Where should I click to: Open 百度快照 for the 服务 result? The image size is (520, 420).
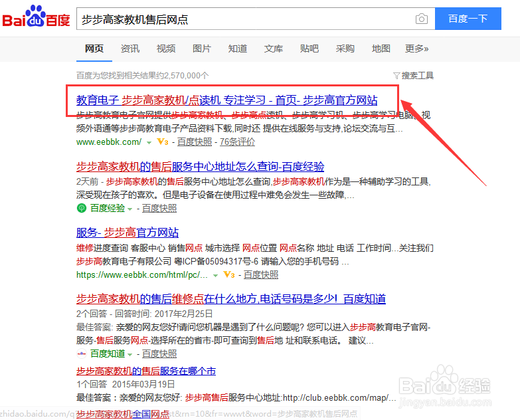[261, 274]
